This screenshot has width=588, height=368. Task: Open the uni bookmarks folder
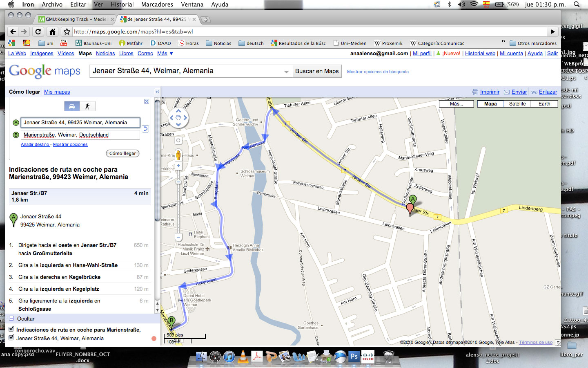point(46,43)
